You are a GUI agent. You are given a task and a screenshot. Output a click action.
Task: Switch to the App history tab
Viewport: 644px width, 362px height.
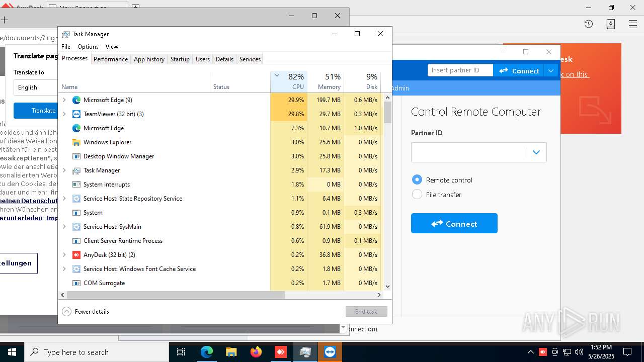(149, 59)
